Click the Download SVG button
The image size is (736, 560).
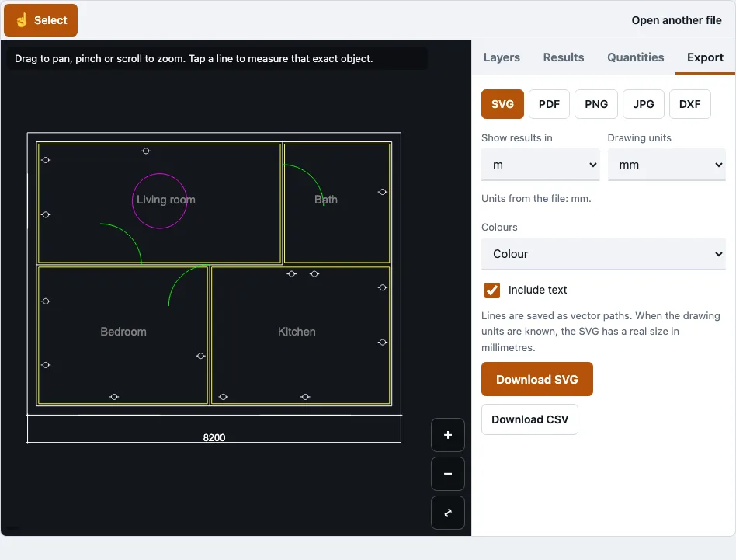pyautogui.click(x=537, y=379)
